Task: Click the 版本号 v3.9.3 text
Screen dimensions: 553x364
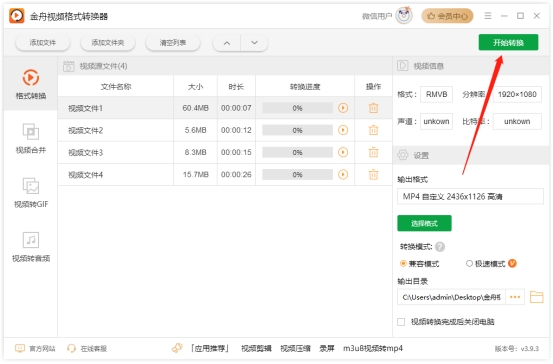Action: (x=517, y=348)
